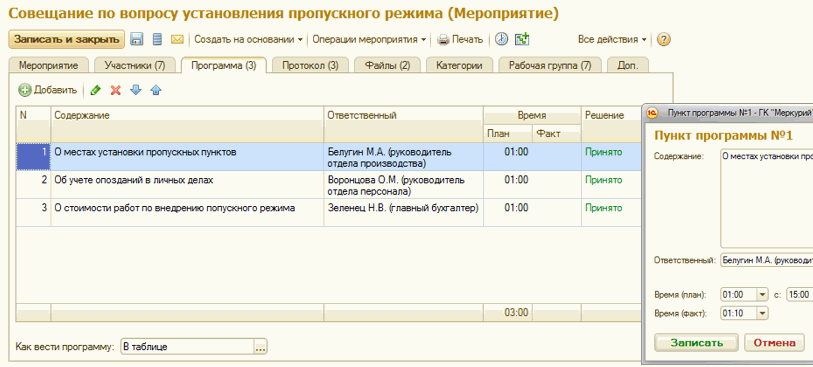Open the document list icon in toolbar

coord(157,39)
